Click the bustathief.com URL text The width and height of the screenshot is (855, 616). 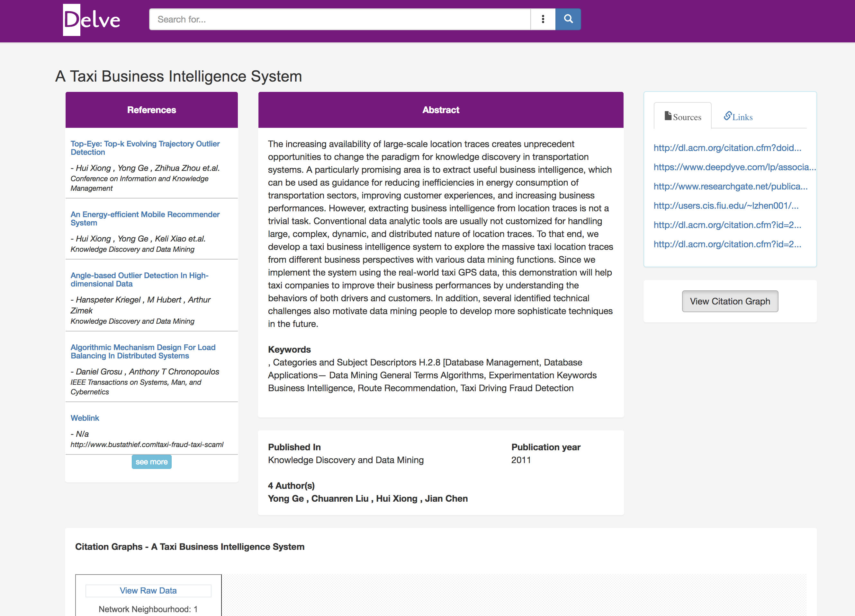[x=147, y=444]
